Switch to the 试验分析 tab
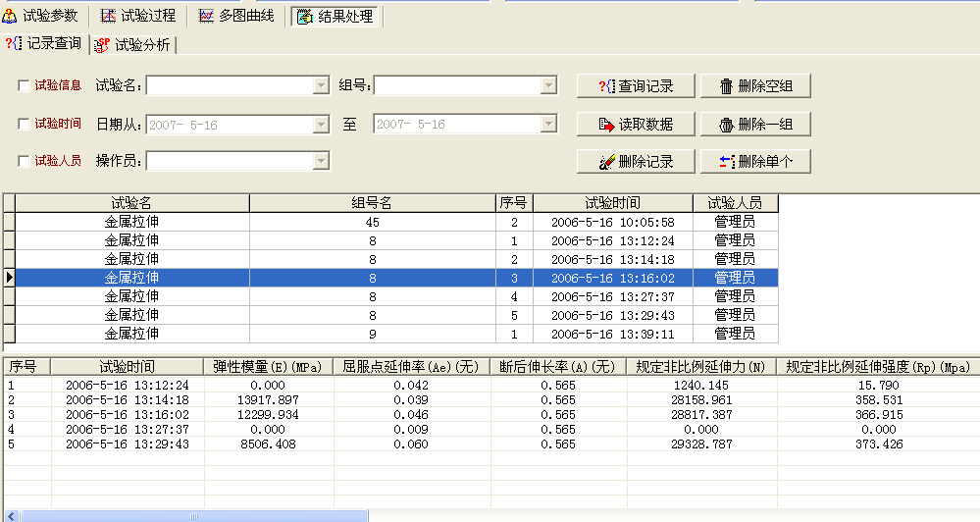This screenshot has height=522, width=980. pos(132,44)
